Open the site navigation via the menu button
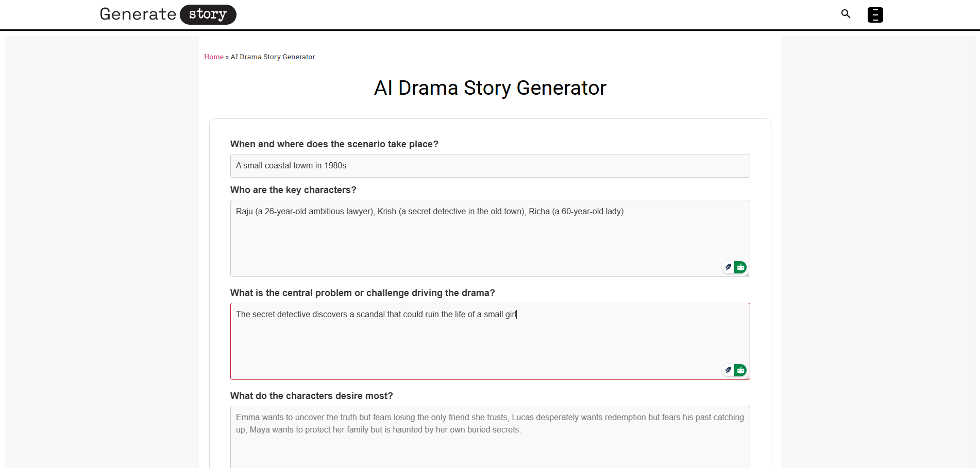 click(874, 14)
